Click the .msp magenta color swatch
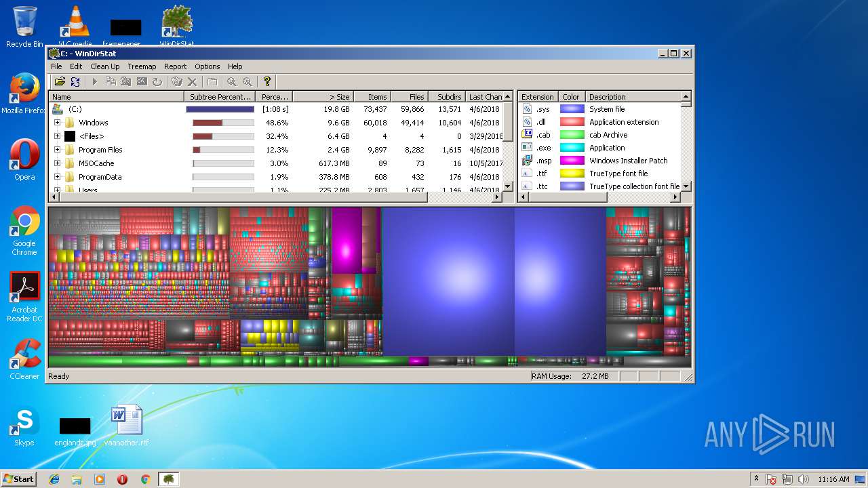Image resolution: width=868 pixels, height=488 pixels. [572, 161]
